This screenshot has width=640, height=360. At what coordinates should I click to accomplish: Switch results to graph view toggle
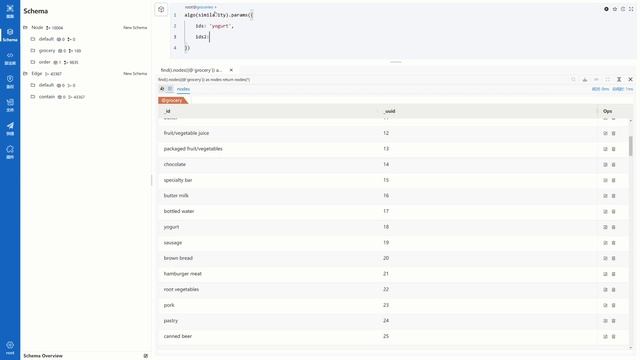(162, 89)
